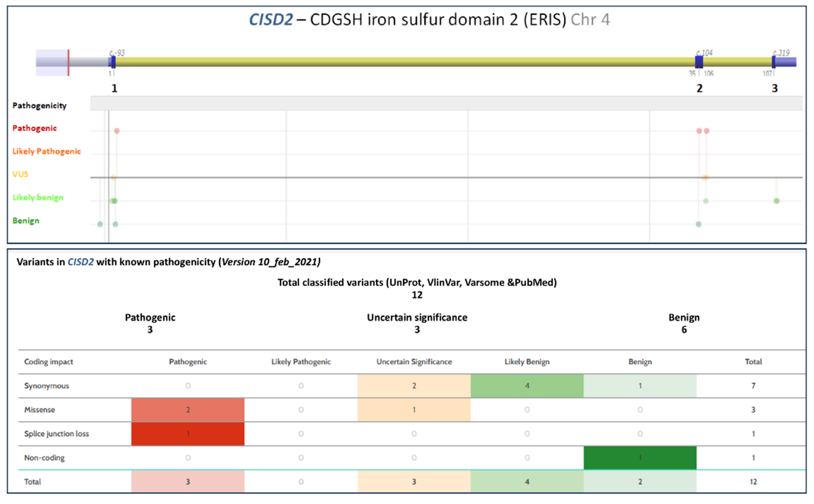The image size is (814, 504).
Task: Click exon 2 block labeled c.104
Action: [x=699, y=62]
